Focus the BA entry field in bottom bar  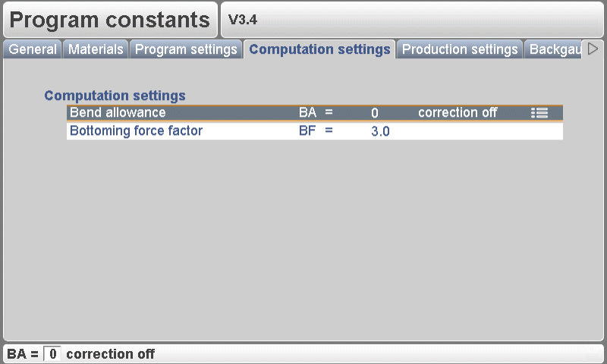point(52,354)
